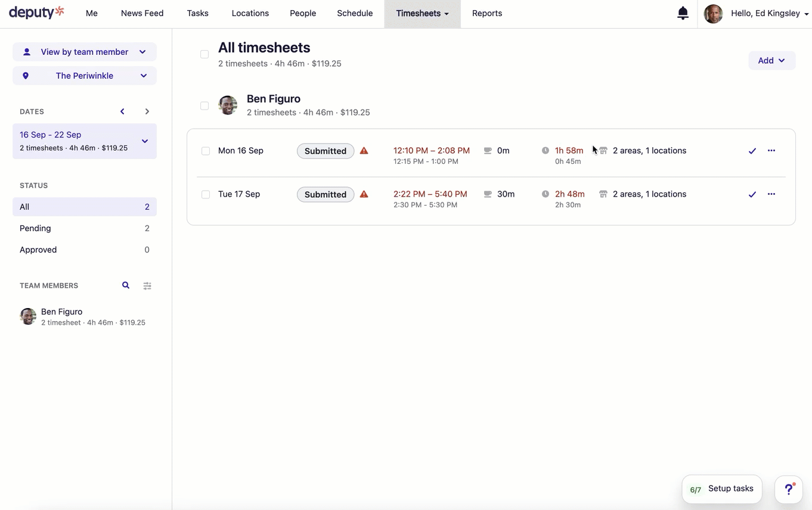Click areas store icon on Mon 16 Sep
Viewport: 812px width, 510px height.
click(603, 151)
